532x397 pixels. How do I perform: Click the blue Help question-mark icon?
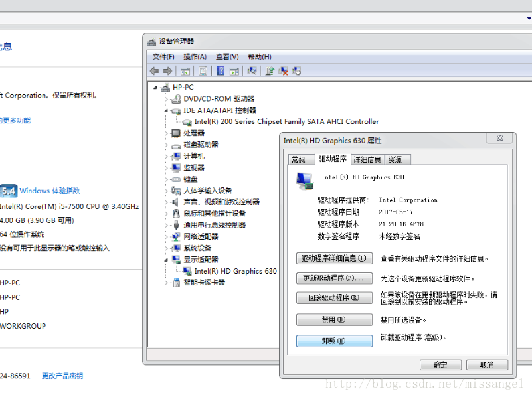coord(221,71)
